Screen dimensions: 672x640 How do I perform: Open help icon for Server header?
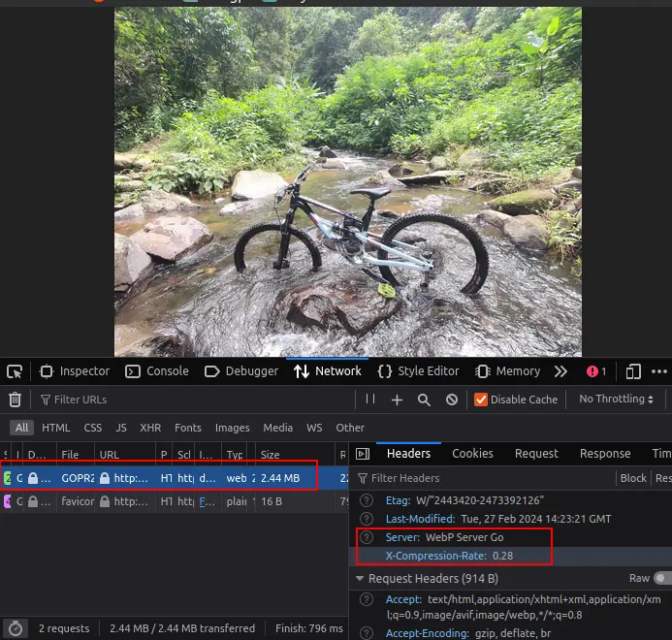coord(367,537)
